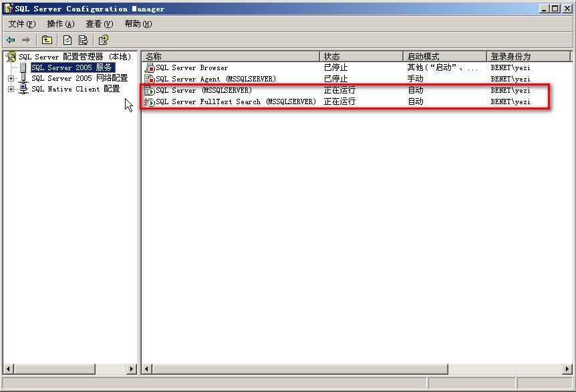
Task: Click 其他 start mode of SQL Server Browser
Action: pos(442,67)
